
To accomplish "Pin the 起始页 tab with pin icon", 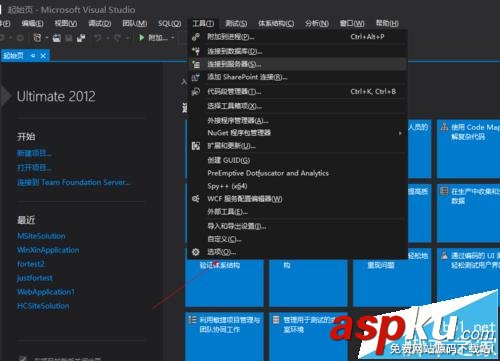I will click(33, 56).
